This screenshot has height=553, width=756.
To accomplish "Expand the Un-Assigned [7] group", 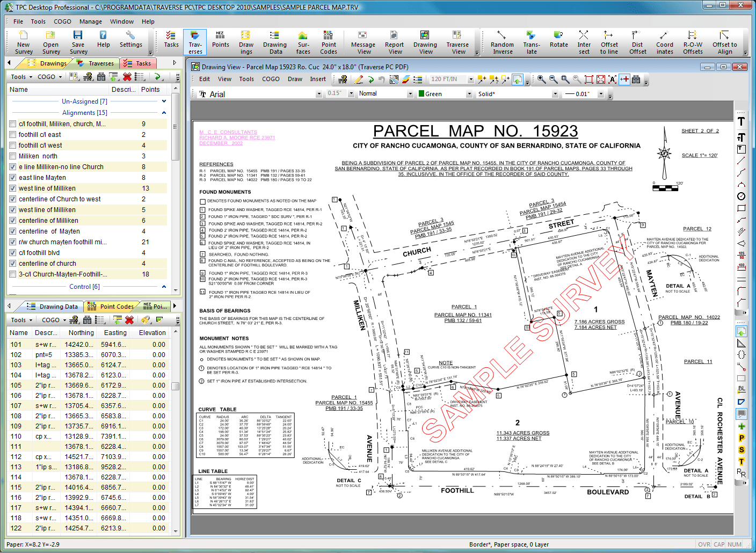I will [164, 101].
